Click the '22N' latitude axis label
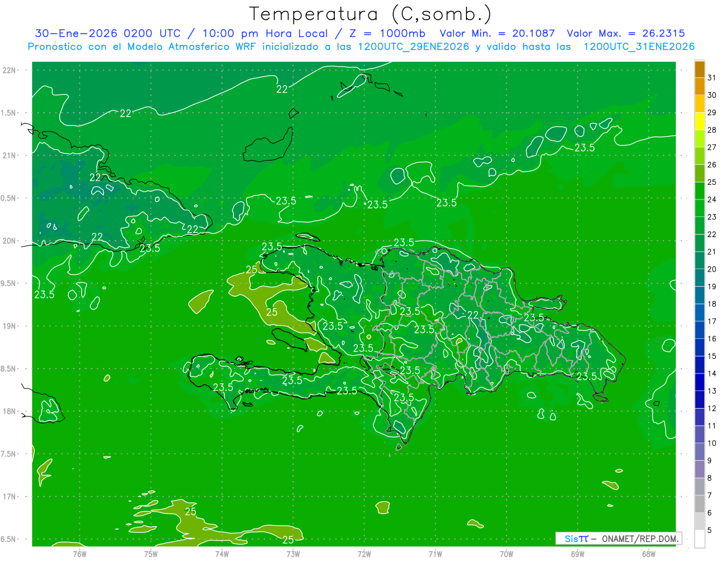 tap(10, 70)
